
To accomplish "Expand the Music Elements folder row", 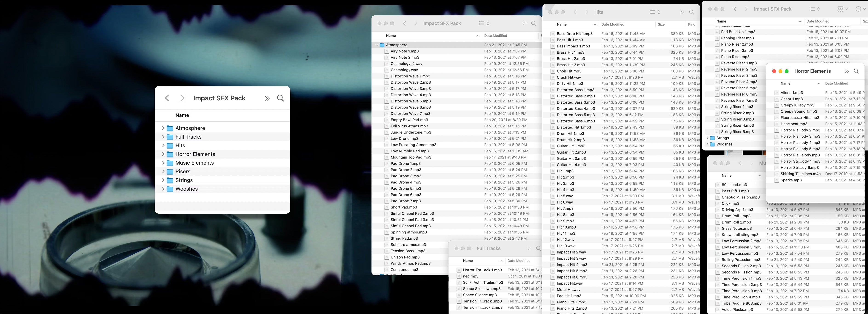I will pos(163,163).
